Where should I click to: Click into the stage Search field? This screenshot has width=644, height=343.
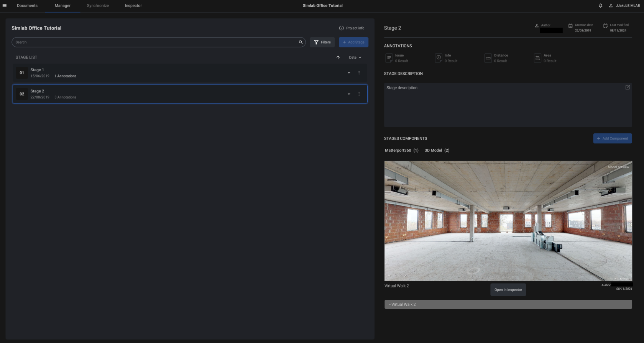pyautogui.click(x=153, y=42)
